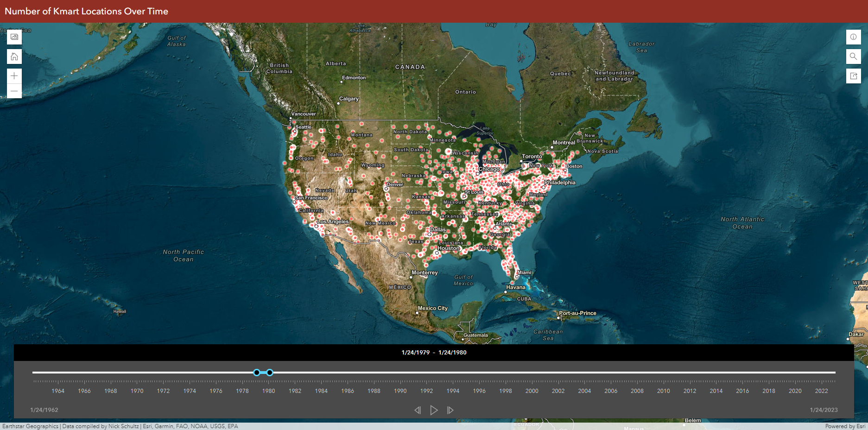Click the 2022 label on timeline

[x=821, y=391]
